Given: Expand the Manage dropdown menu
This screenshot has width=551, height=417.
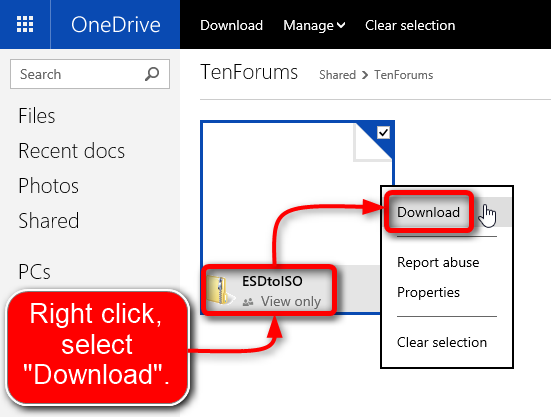Looking at the screenshot, I should pos(314,25).
